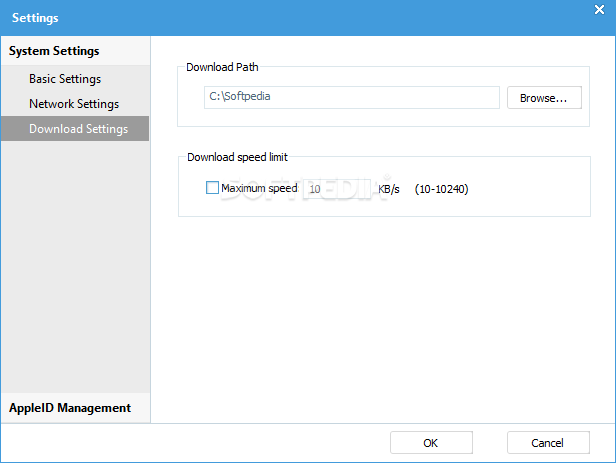Click the maximum speed value field
616x463 pixels.
pos(337,189)
